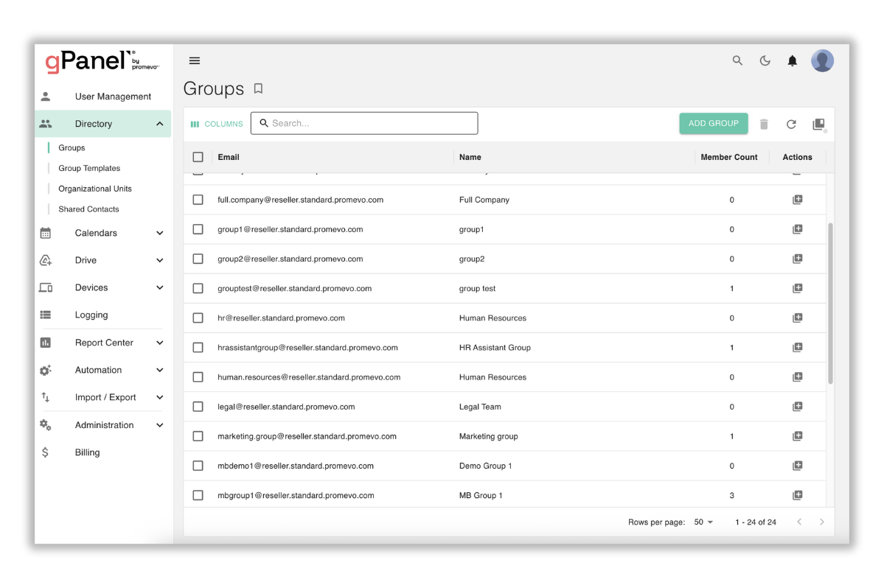Click the COLUMNS button
This screenshot has height=588, width=884.
click(217, 124)
